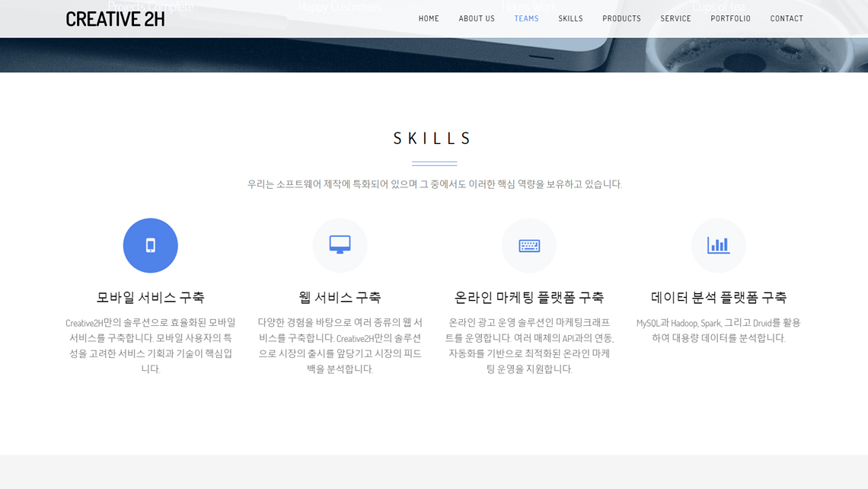Go to the HOME menu item

coord(429,18)
